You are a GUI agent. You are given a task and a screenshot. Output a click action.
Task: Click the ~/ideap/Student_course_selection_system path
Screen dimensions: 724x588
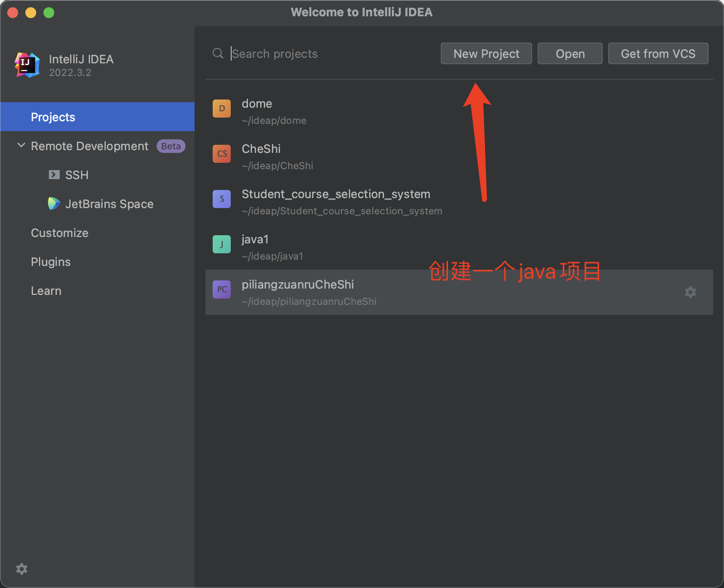342,211
